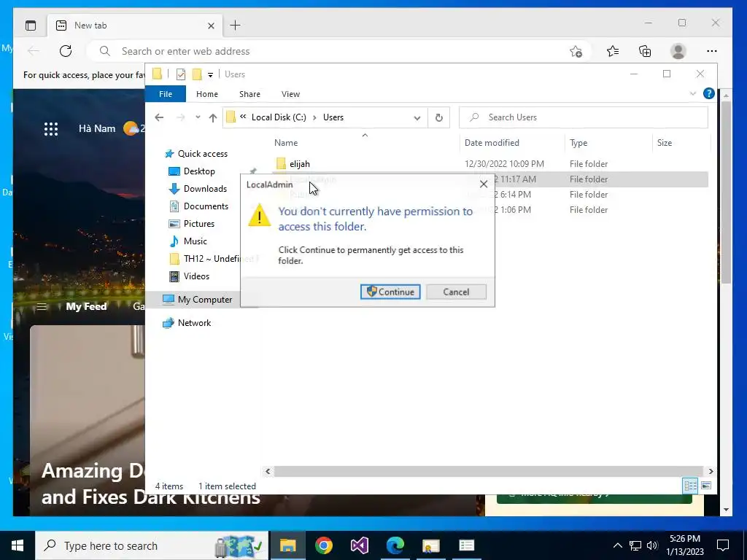Select My Feed on the Edge page
747x560 pixels.
pyautogui.click(x=86, y=306)
